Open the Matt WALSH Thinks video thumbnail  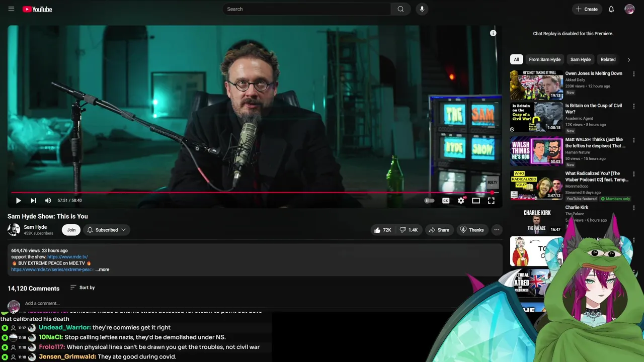(536, 151)
